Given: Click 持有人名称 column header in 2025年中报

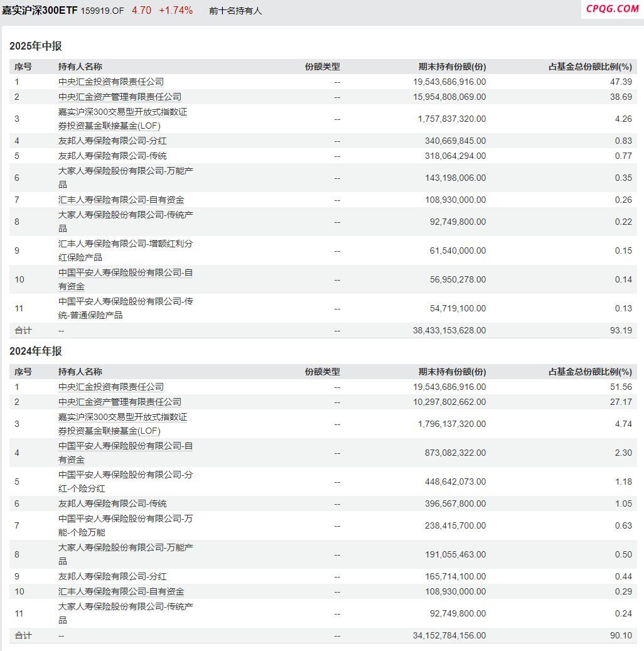Looking at the screenshot, I should click(80, 67).
